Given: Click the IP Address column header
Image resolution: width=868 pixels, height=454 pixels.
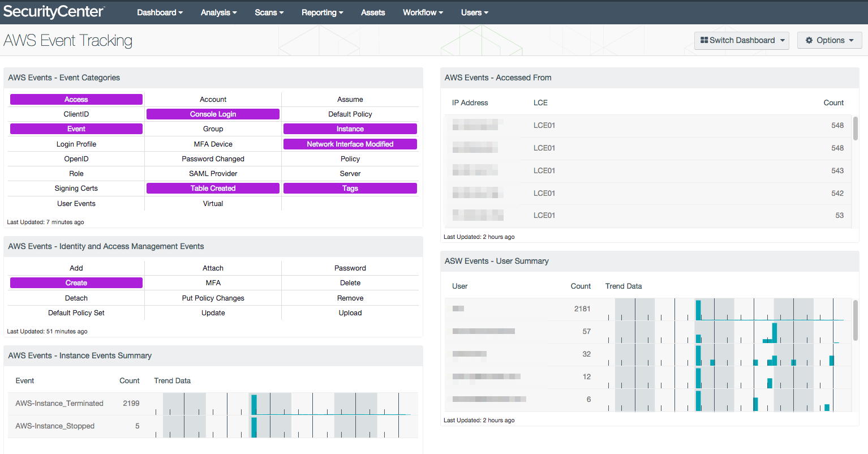Looking at the screenshot, I should point(470,103).
